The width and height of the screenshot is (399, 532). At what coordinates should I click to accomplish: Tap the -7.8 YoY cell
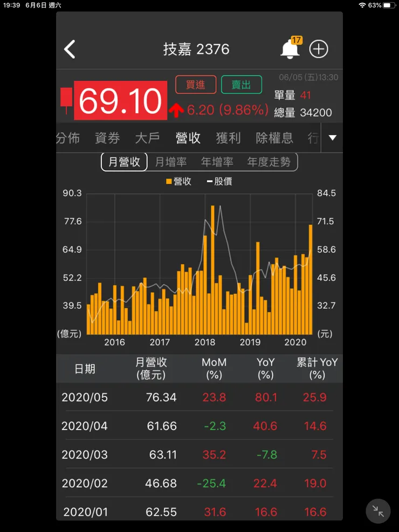tap(267, 454)
